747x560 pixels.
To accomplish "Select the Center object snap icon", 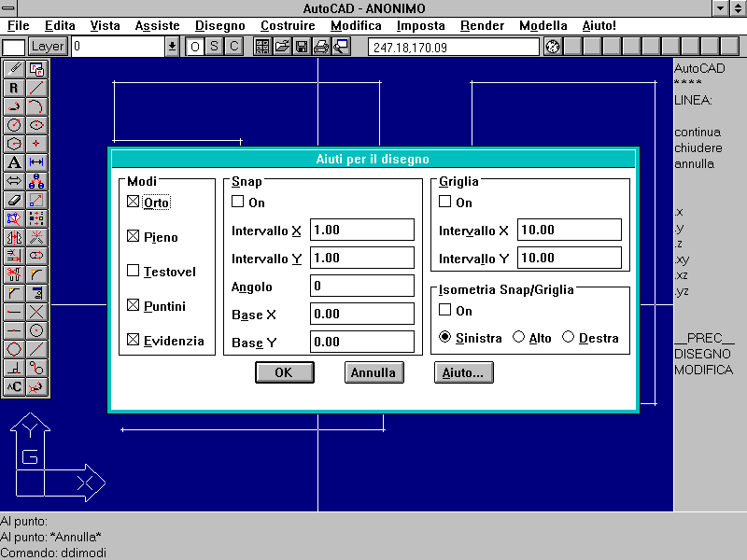I will pos(36,330).
